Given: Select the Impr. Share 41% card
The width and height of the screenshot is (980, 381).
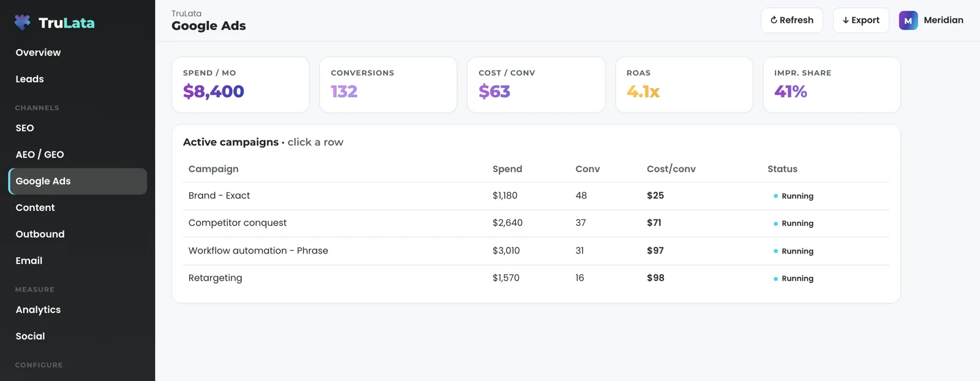Looking at the screenshot, I should point(832,85).
